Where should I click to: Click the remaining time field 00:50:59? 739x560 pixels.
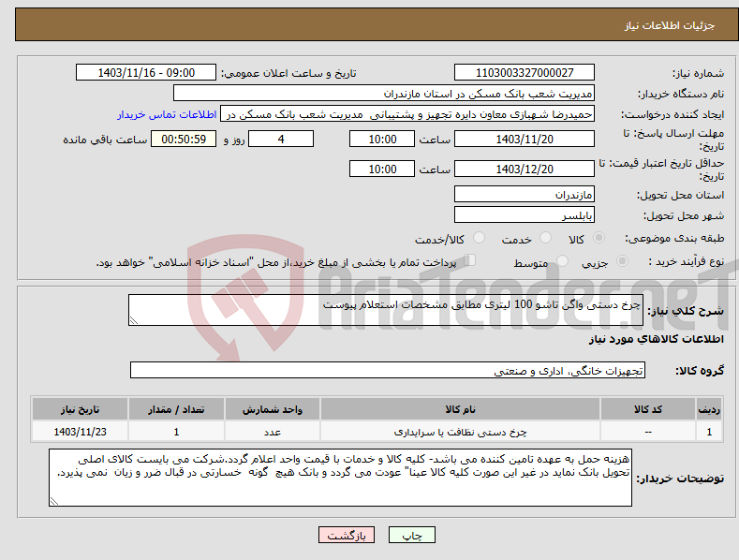[x=184, y=139]
